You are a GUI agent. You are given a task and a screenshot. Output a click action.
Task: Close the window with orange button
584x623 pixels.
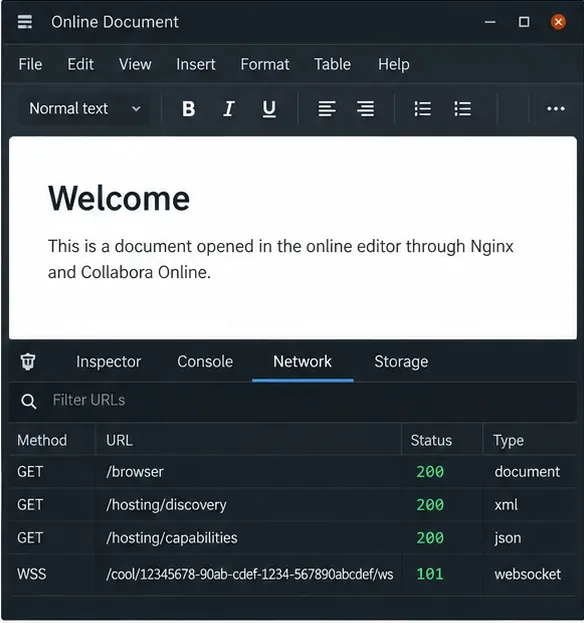tap(558, 22)
